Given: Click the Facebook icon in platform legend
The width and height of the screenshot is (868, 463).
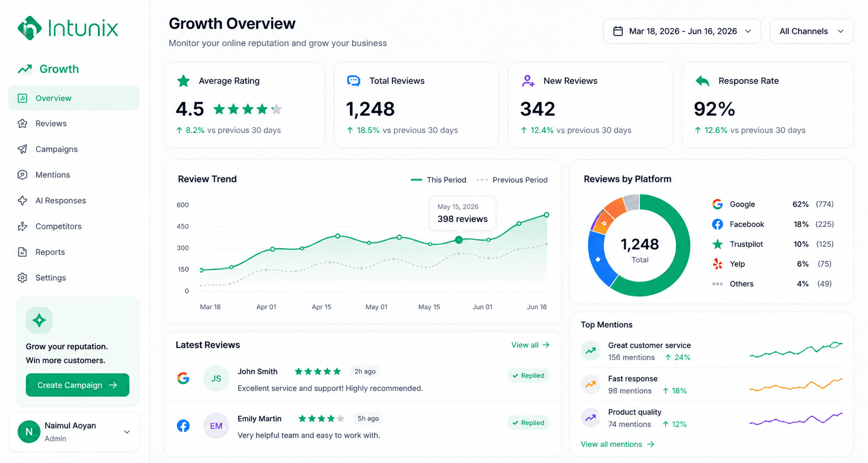Looking at the screenshot, I should pos(717,224).
